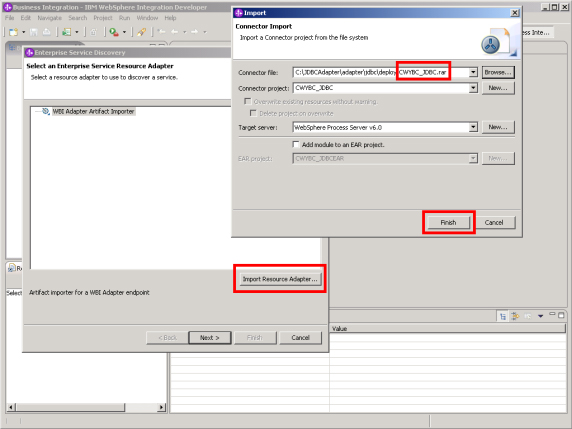
Task: Click the lock-shaped icon in the main toolbar
Action: (93, 32)
